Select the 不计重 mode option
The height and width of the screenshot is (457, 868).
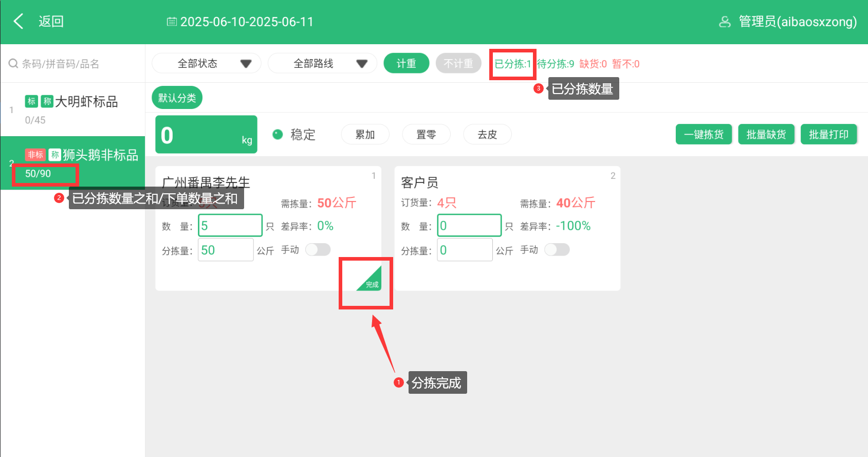[x=458, y=63]
